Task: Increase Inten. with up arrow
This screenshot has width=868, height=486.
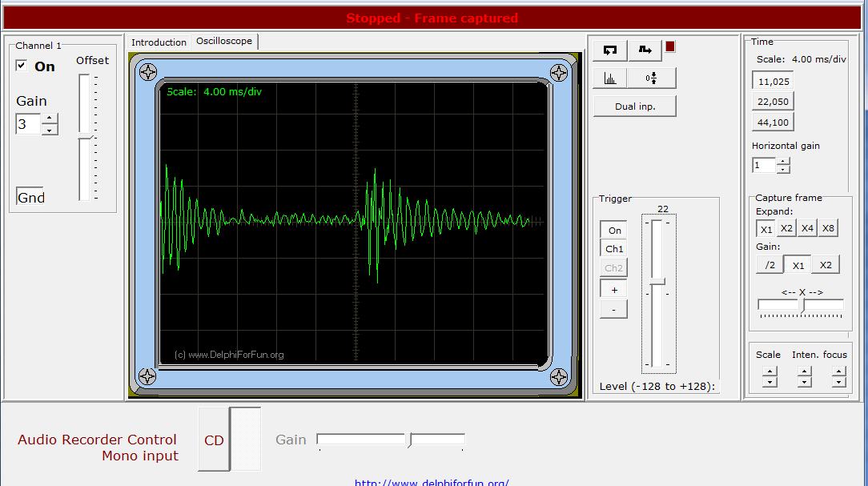Action: click(804, 372)
